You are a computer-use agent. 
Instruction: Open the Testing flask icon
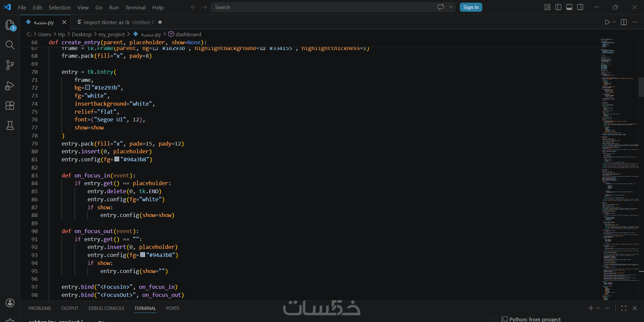click(10, 125)
